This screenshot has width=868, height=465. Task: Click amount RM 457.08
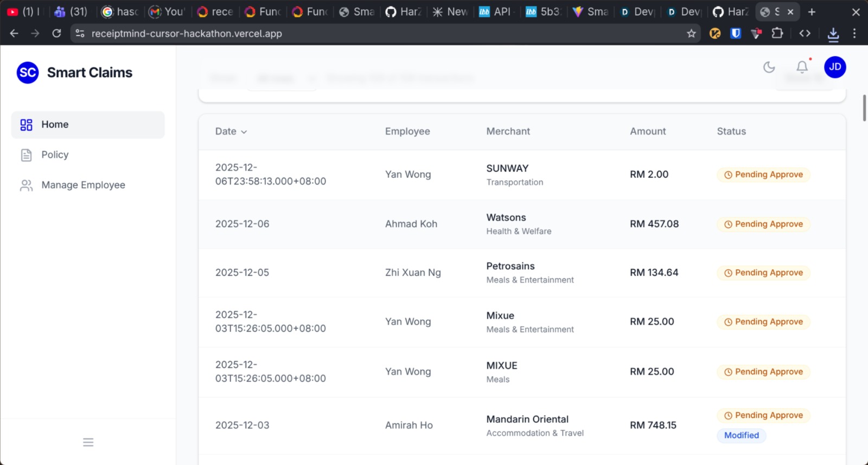[654, 224]
